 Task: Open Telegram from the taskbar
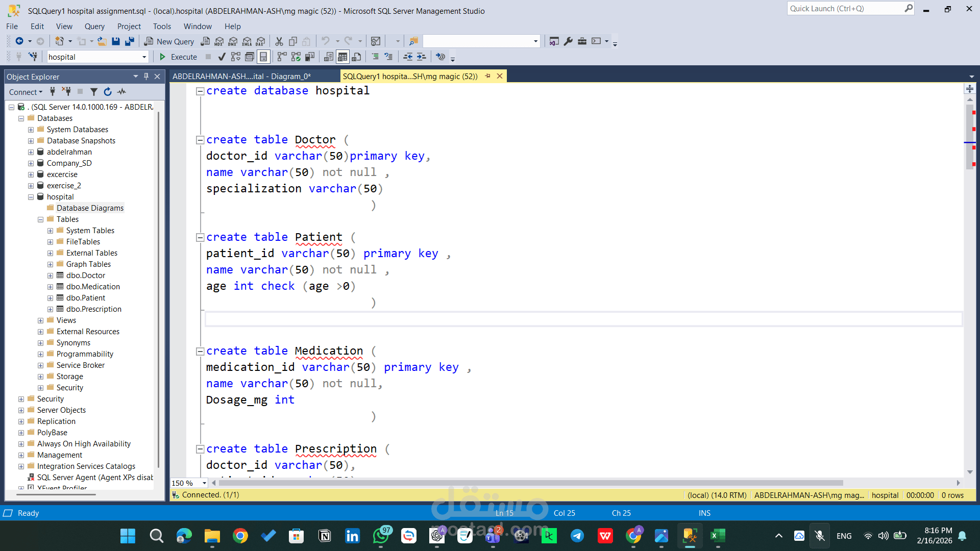[577, 536]
